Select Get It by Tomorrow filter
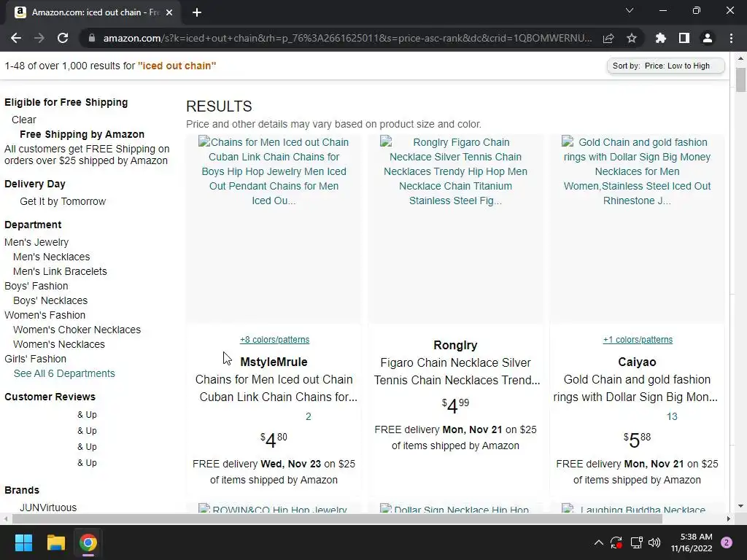This screenshot has width=747, height=560. click(63, 201)
